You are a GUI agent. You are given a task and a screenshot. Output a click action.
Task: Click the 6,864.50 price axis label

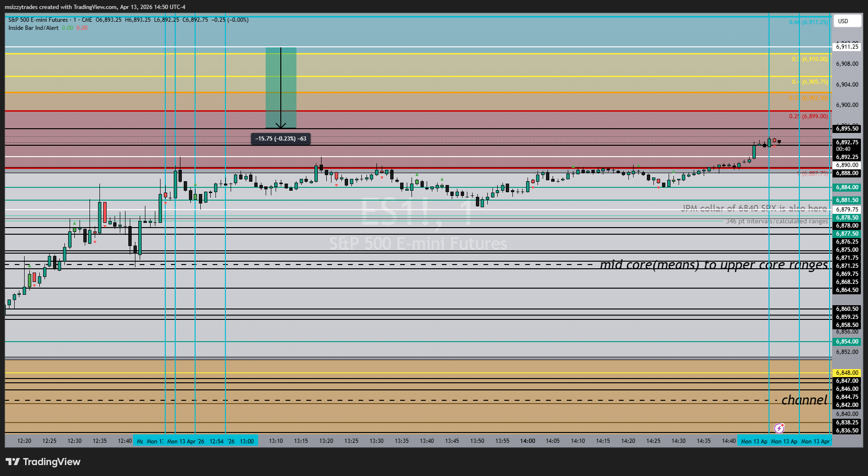pos(847,290)
